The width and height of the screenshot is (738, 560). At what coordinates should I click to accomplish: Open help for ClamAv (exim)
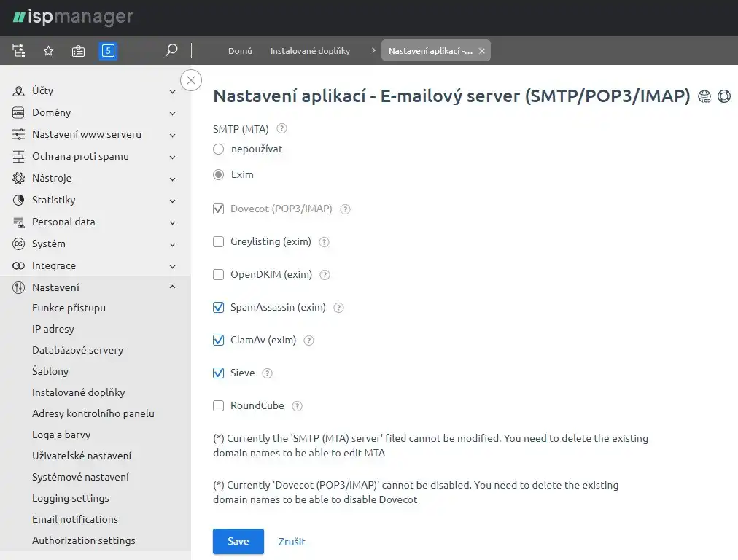[308, 341]
